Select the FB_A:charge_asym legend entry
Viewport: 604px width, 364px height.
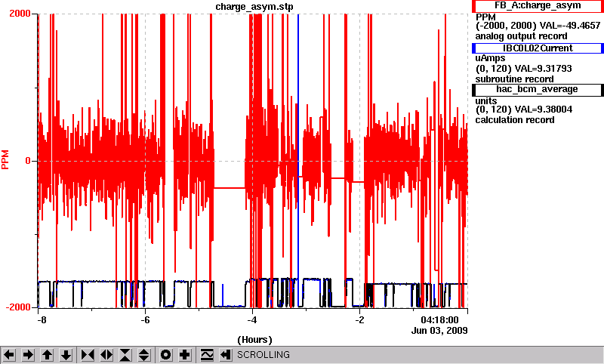coord(538,6)
